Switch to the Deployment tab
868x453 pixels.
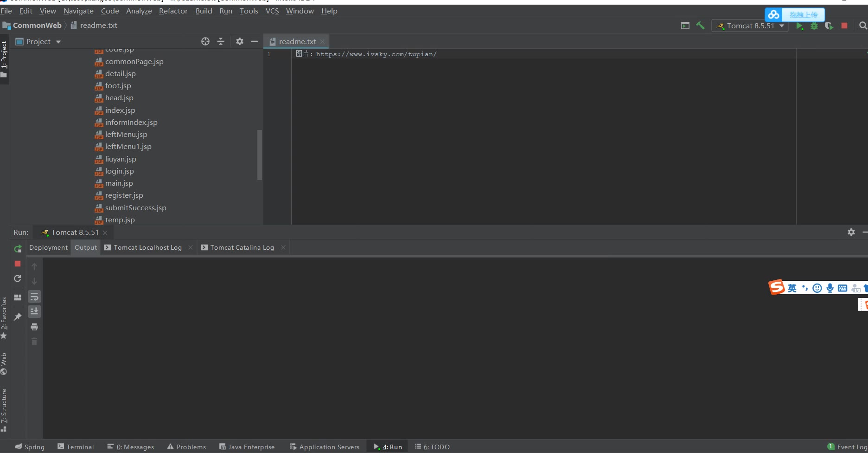(x=48, y=247)
